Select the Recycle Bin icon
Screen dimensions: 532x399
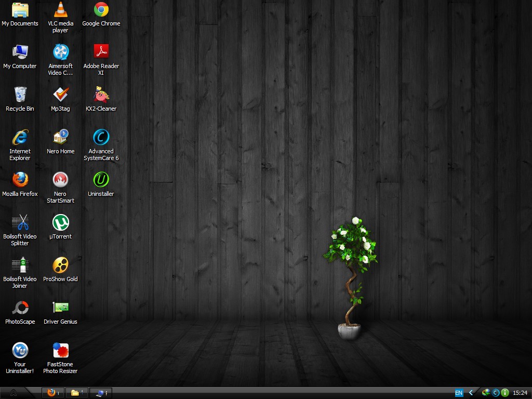tap(20, 95)
